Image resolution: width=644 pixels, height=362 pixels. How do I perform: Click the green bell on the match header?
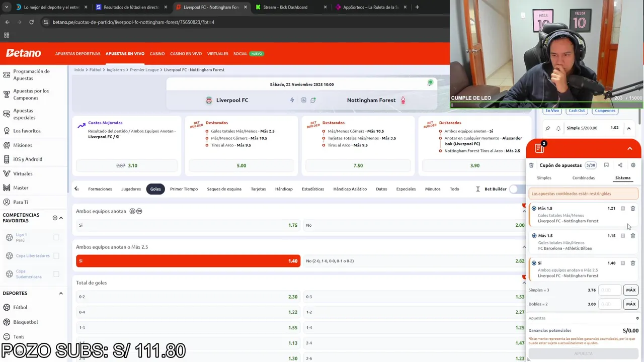click(430, 83)
